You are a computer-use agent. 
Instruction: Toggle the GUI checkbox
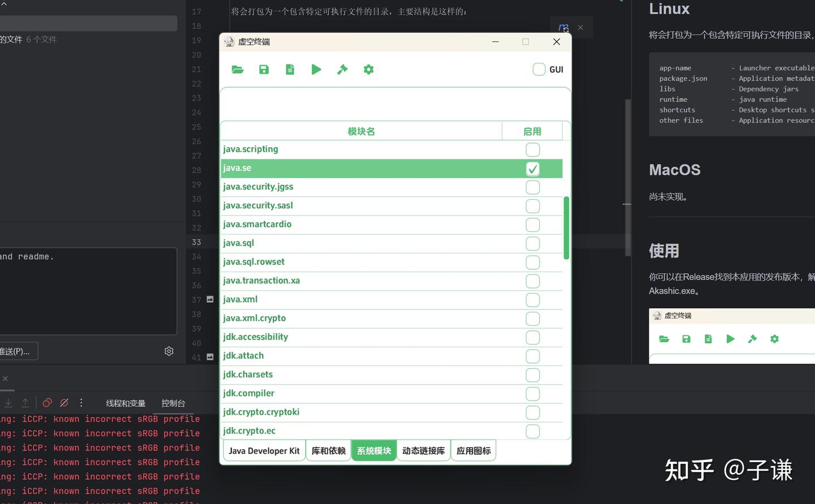(x=539, y=70)
